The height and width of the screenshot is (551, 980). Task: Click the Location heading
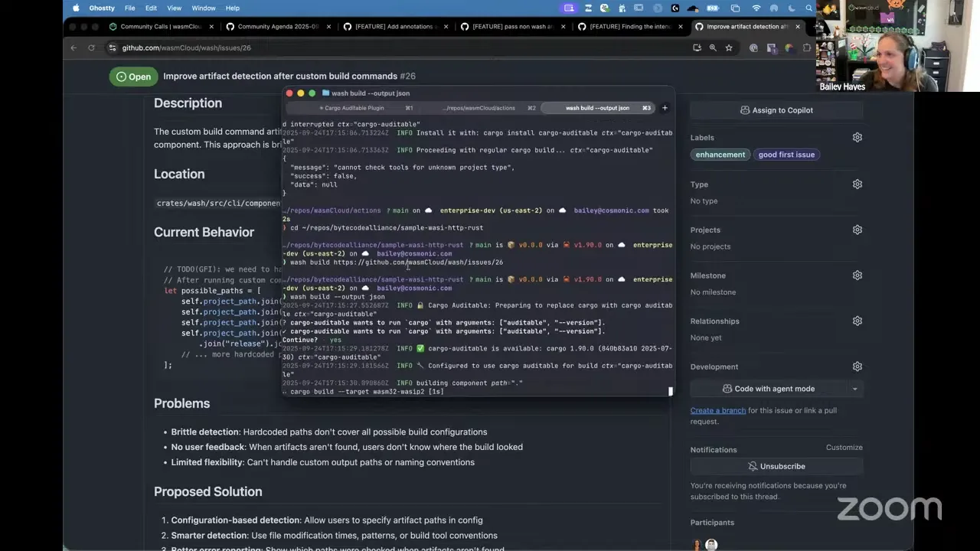(x=179, y=174)
